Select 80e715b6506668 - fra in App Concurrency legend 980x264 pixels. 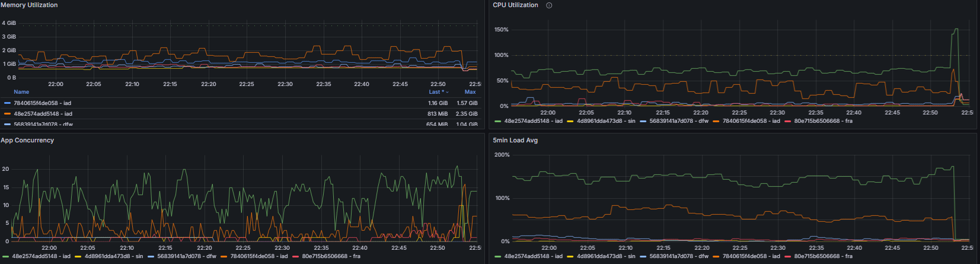tap(331, 257)
